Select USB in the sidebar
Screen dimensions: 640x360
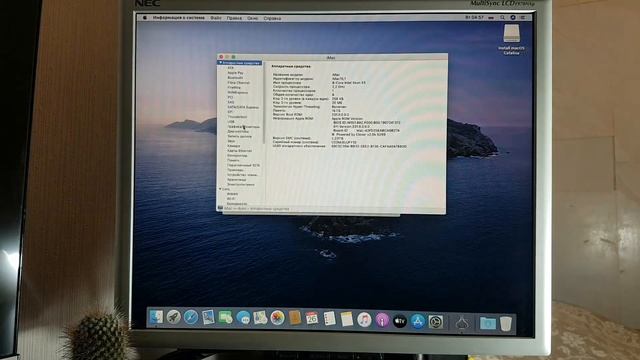pos(231,122)
